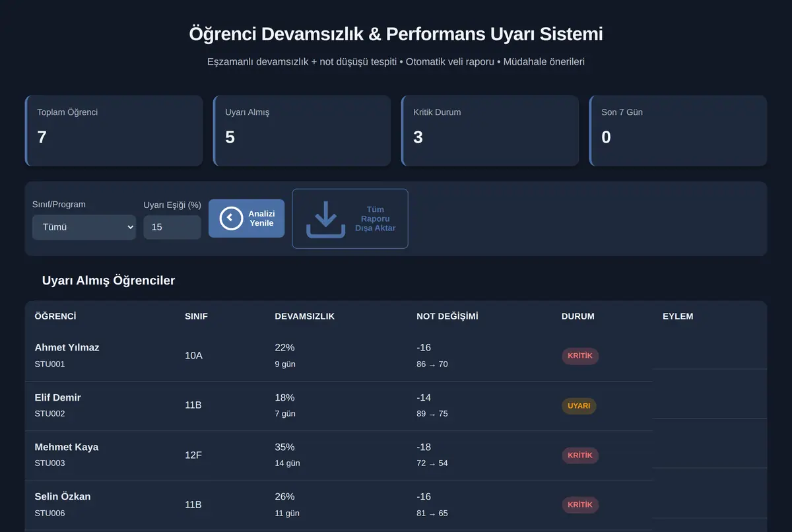
Task: Click the KRİTİK badge for Ahmet Yılmaz
Action: [x=580, y=356]
